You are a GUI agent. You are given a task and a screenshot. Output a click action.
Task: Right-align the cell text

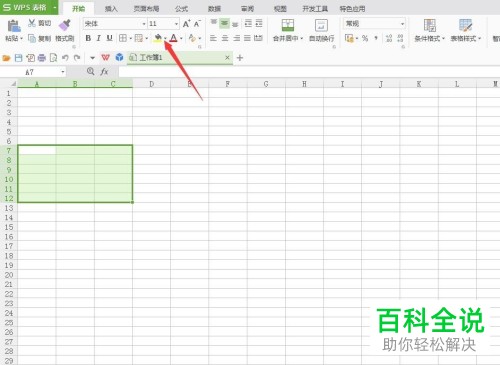pyautogui.click(x=236, y=38)
